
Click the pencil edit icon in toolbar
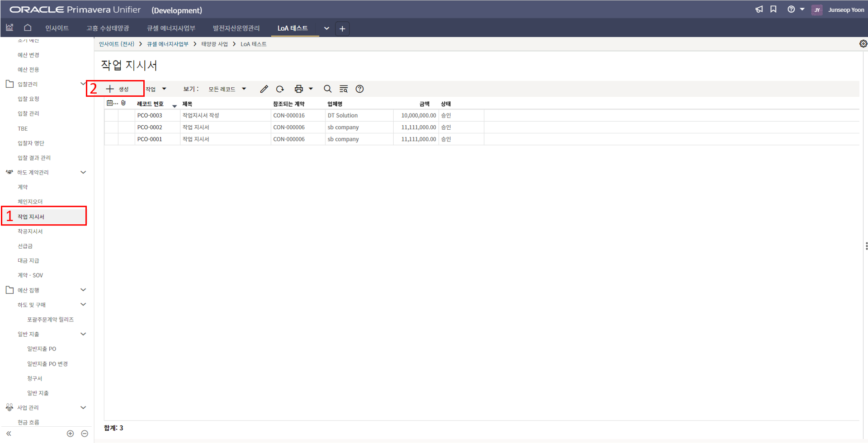point(264,89)
